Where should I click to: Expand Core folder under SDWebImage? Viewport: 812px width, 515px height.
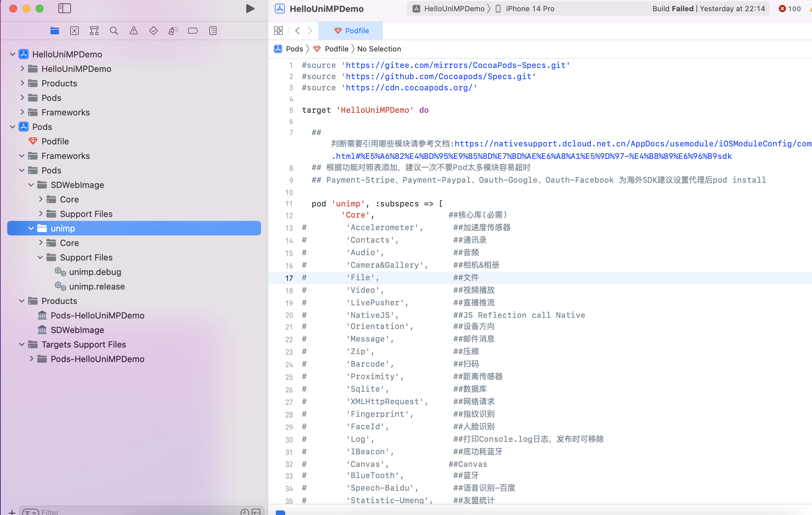point(41,199)
